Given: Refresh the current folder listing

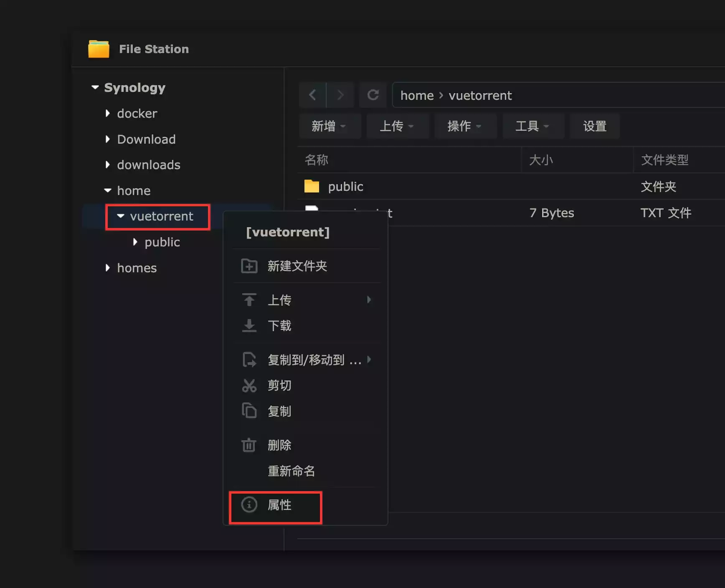Looking at the screenshot, I should 373,95.
